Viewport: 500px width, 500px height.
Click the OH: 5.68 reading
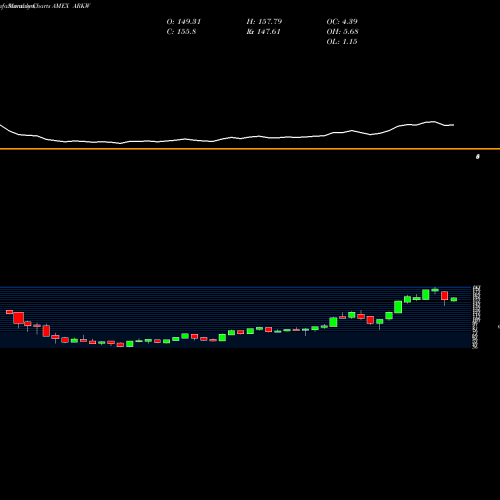click(342, 32)
